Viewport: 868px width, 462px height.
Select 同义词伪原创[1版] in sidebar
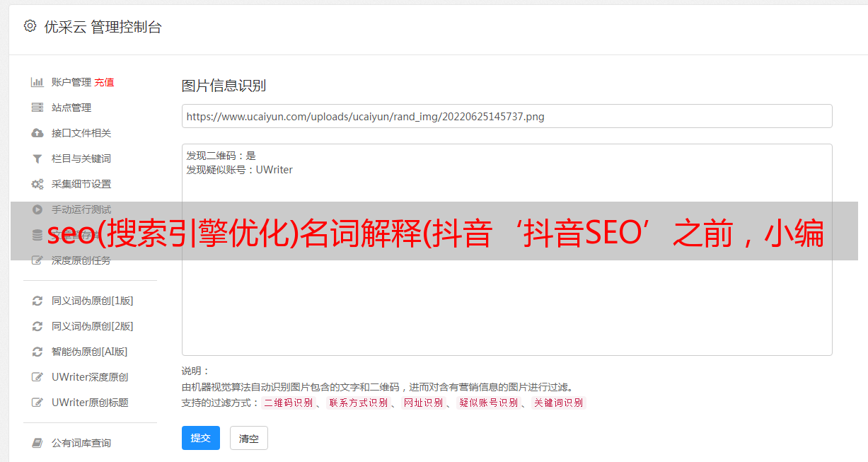click(x=92, y=301)
